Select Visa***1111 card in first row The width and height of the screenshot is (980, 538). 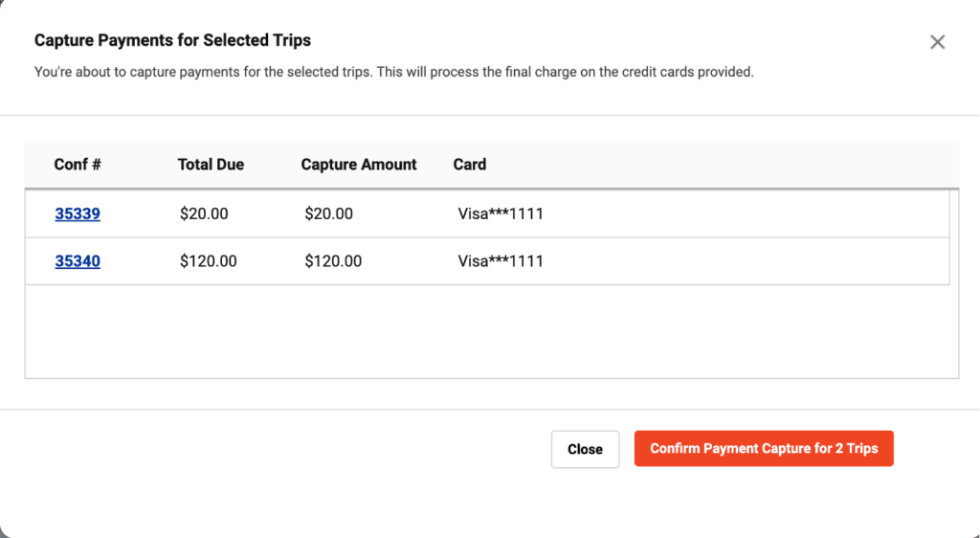[x=501, y=213]
